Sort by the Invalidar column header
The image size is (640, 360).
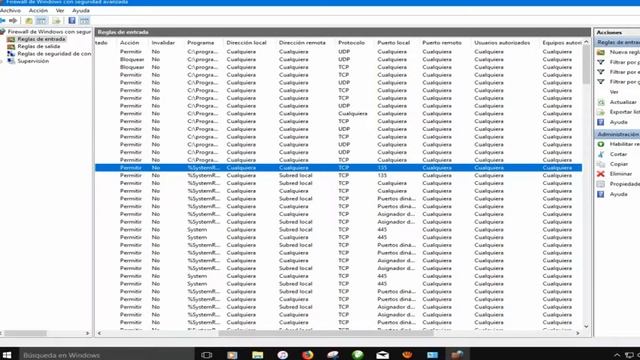point(163,42)
